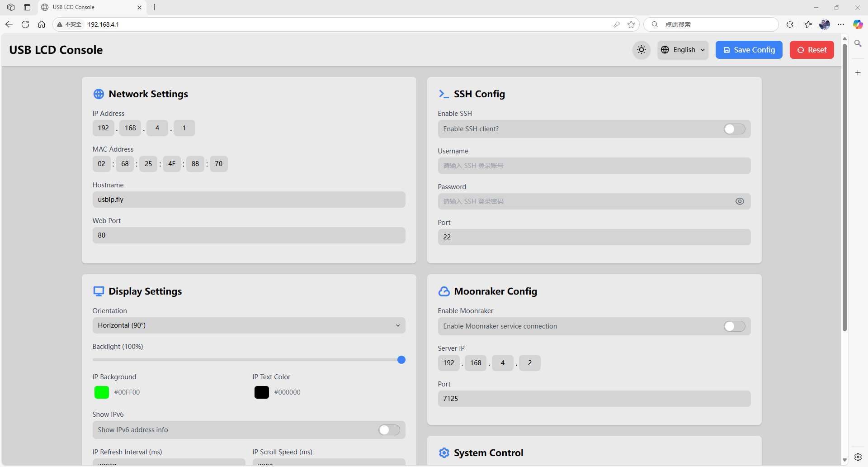Enable Moonraker service connection toggle
The height and width of the screenshot is (467, 868).
pyautogui.click(x=734, y=326)
